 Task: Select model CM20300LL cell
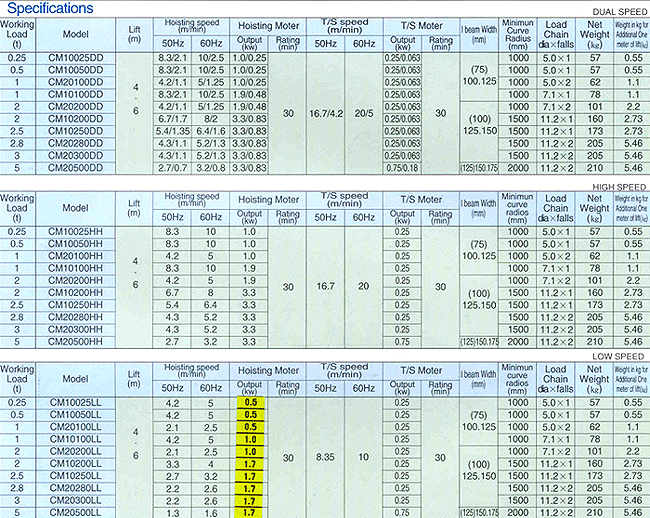coord(75,500)
